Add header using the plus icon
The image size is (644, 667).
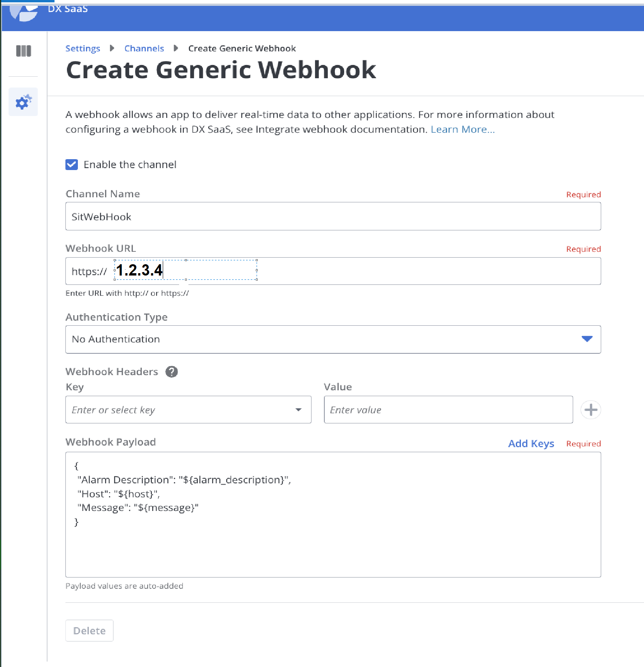tap(591, 410)
